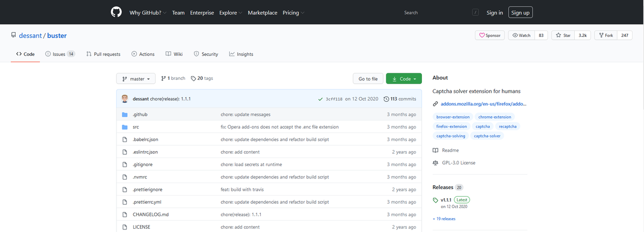The height and width of the screenshot is (232, 644).
Task: Star the dessant/buster repository
Action: click(563, 35)
